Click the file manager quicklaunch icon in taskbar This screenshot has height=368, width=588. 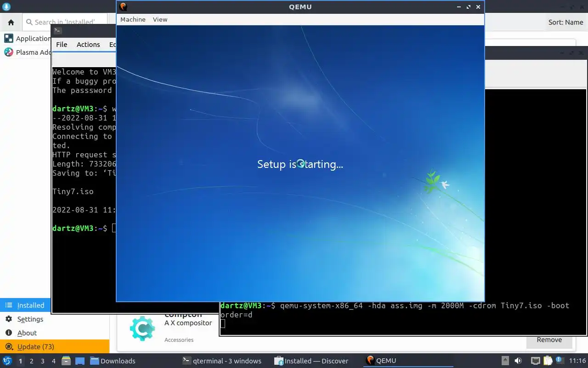coord(66,361)
